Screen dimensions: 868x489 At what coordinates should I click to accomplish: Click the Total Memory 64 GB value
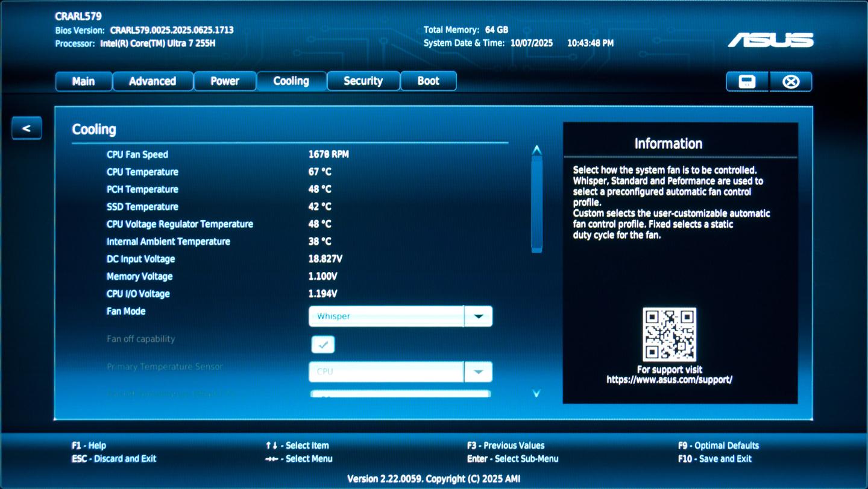(497, 30)
